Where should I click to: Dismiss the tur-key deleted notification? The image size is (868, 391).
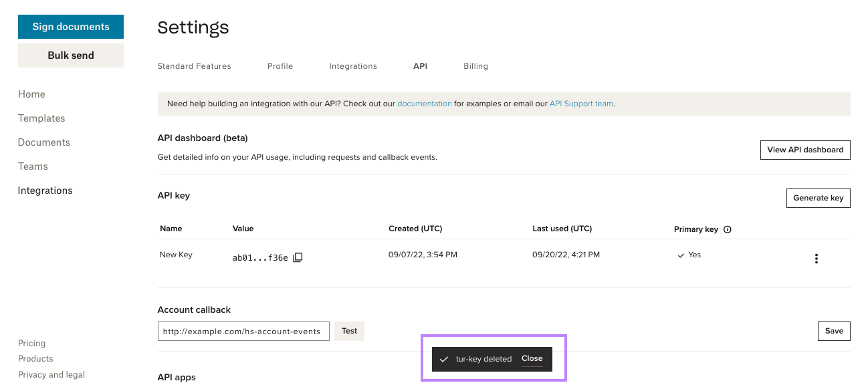pyautogui.click(x=532, y=359)
